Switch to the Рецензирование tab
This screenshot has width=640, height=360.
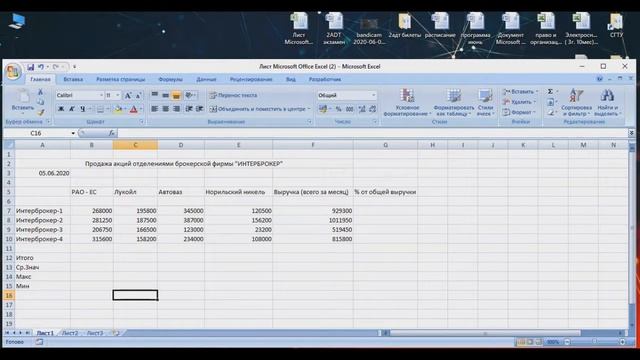tap(251, 79)
